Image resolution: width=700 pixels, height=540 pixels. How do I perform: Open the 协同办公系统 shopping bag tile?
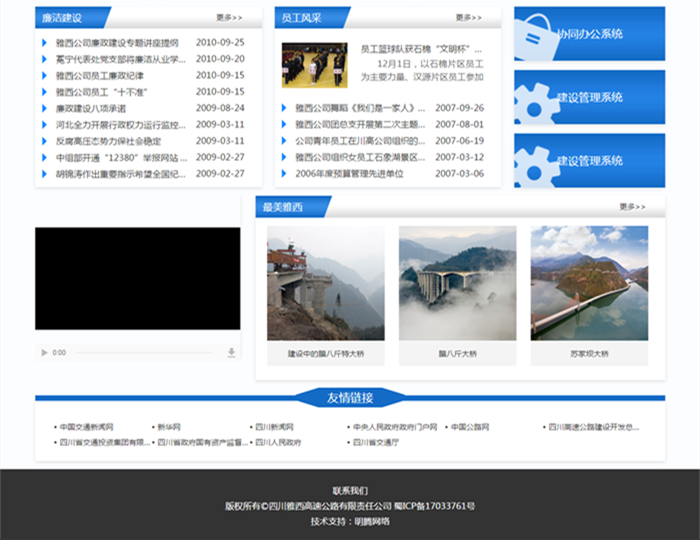point(589,34)
